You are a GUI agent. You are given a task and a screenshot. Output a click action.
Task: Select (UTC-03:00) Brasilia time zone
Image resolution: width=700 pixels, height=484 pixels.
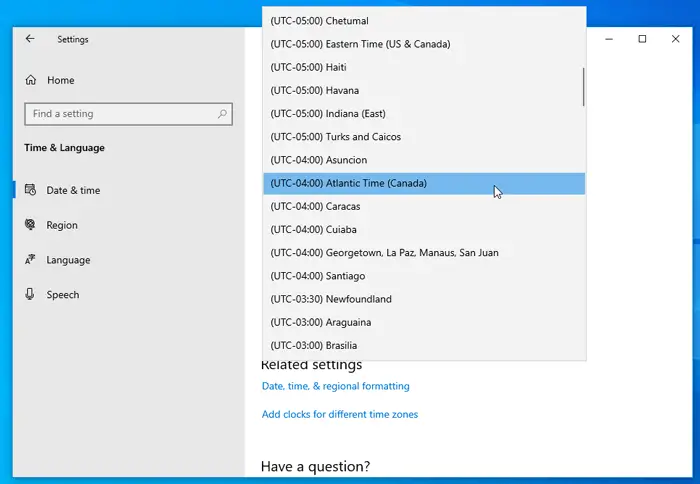[424, 346]
